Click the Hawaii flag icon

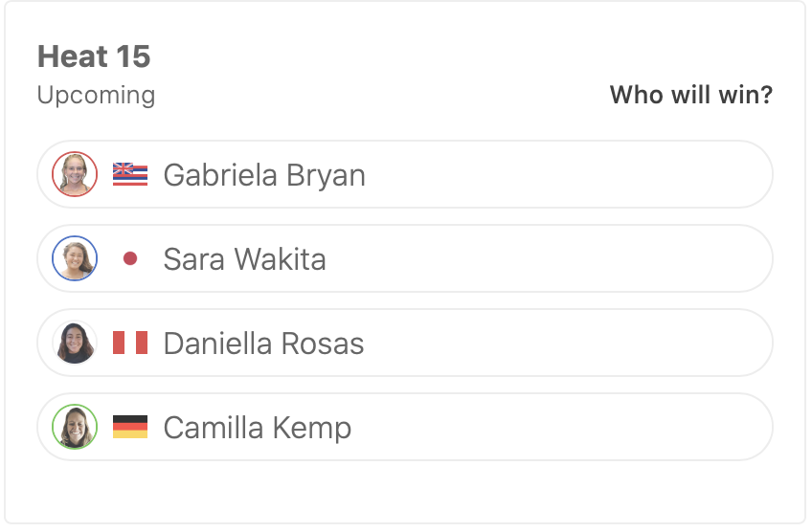pyautogui.click(x=130, y=174)
